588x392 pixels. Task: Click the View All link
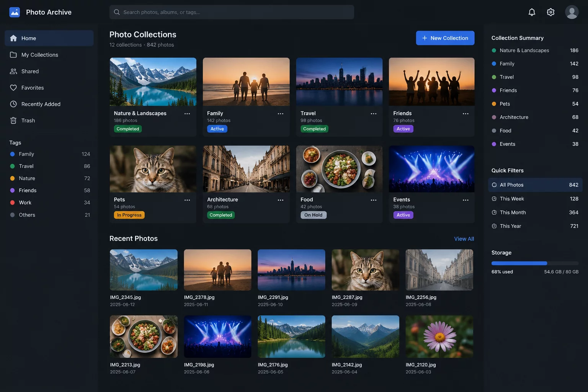464,239
